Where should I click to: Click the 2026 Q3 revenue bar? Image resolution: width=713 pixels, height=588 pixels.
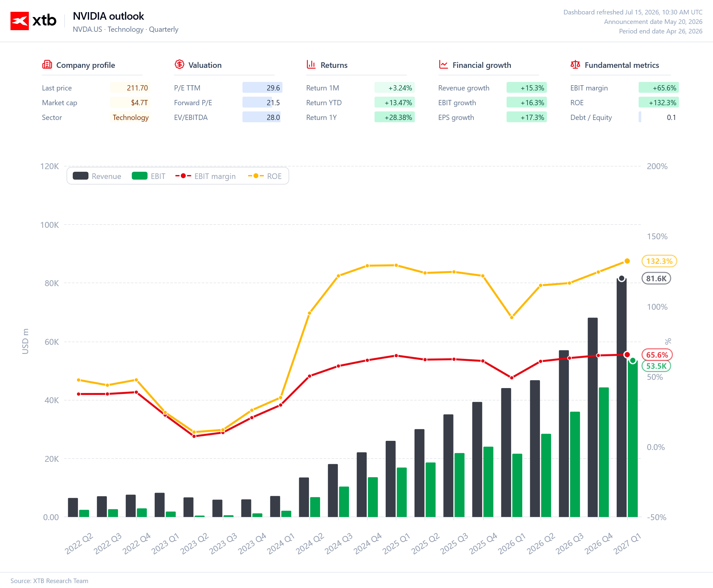(564, 434)
